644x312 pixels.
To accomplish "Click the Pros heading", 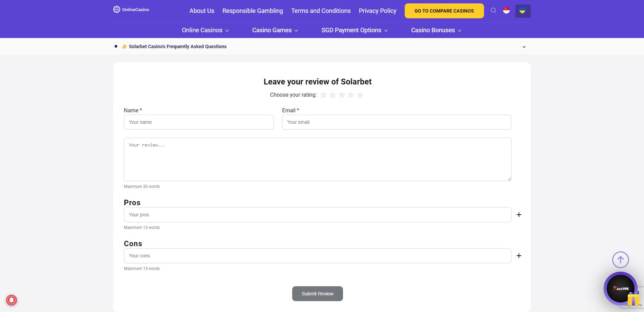I will point(132,202).
